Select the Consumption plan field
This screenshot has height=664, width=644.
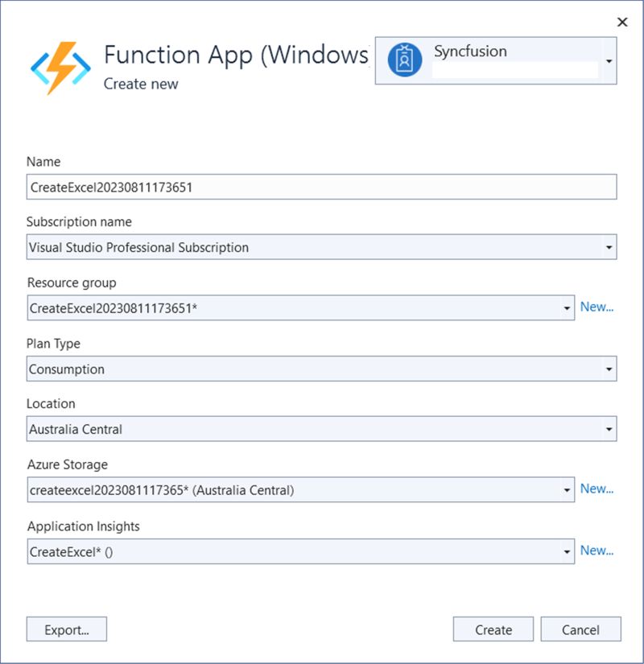pyautogui.click(x=242, y=369)
